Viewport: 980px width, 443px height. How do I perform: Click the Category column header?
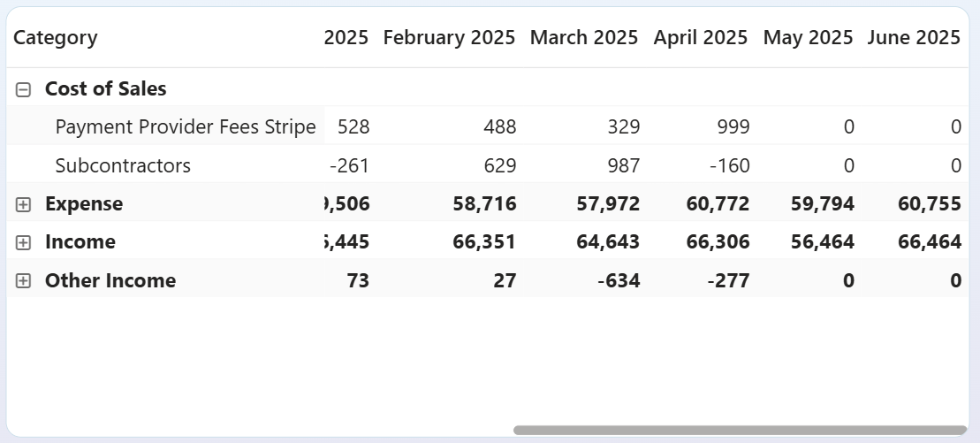56,38
